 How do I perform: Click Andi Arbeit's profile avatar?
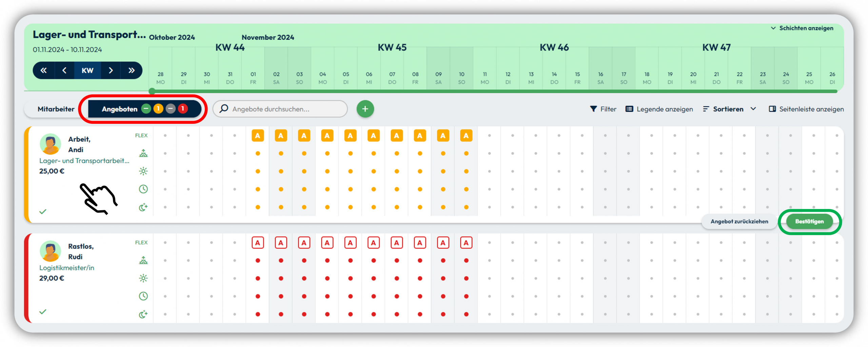point(51,144)
